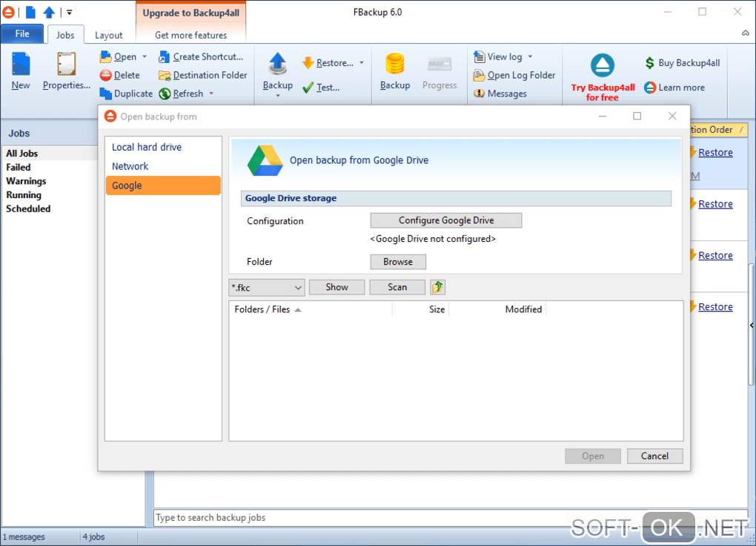Switch to the Layout ribbon tab
Image resolution: width=756 pixels, height=546 pixels.
pos(108,35)
